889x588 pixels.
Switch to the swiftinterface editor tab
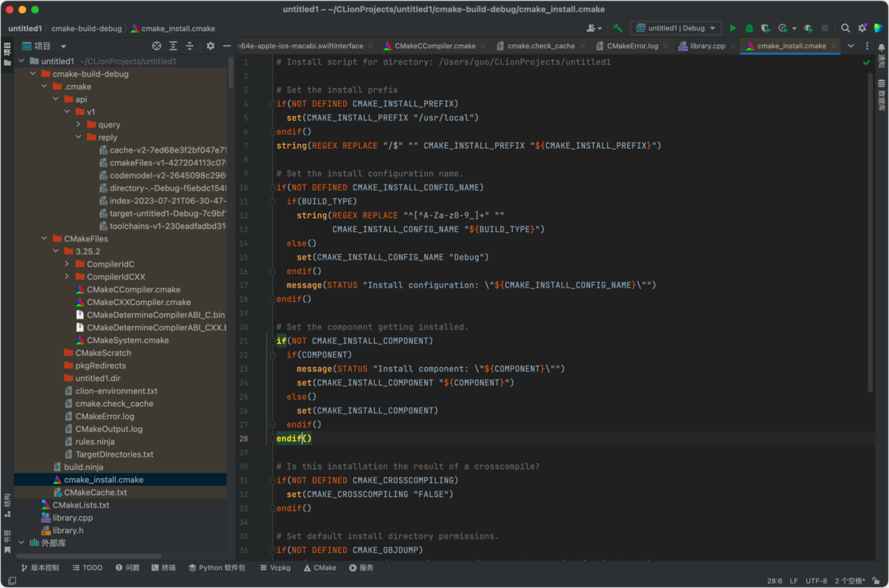302,46
